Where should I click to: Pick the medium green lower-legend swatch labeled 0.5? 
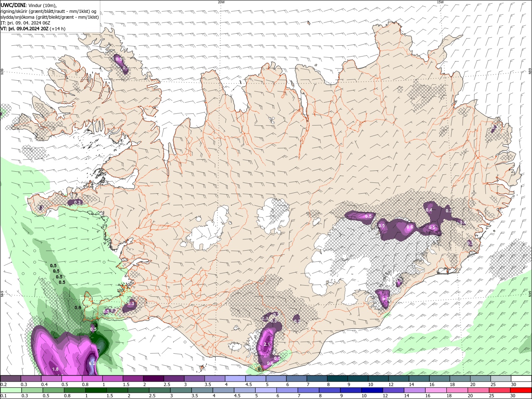coord(53,390)
